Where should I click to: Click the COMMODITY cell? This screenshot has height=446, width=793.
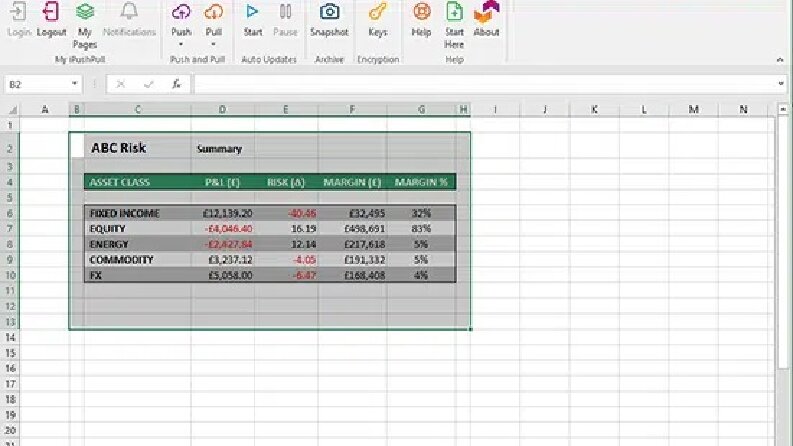[x=138, y=260]
